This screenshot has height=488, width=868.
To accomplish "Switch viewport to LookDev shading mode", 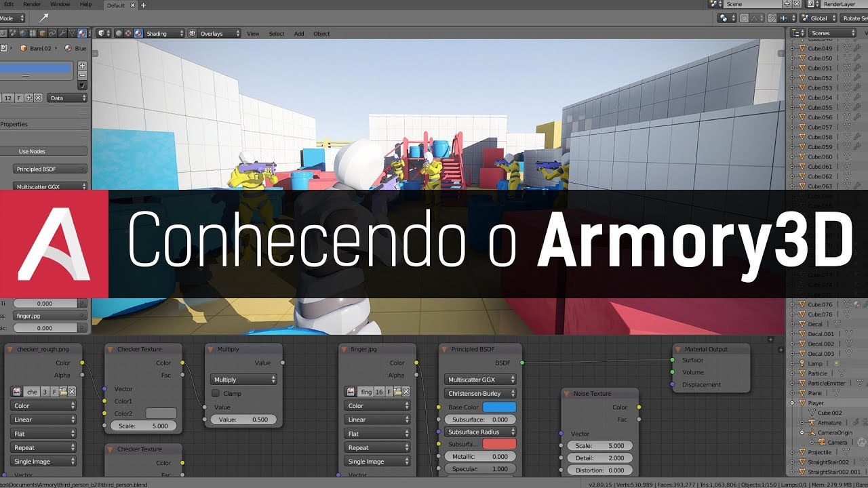I will [128, 33].
